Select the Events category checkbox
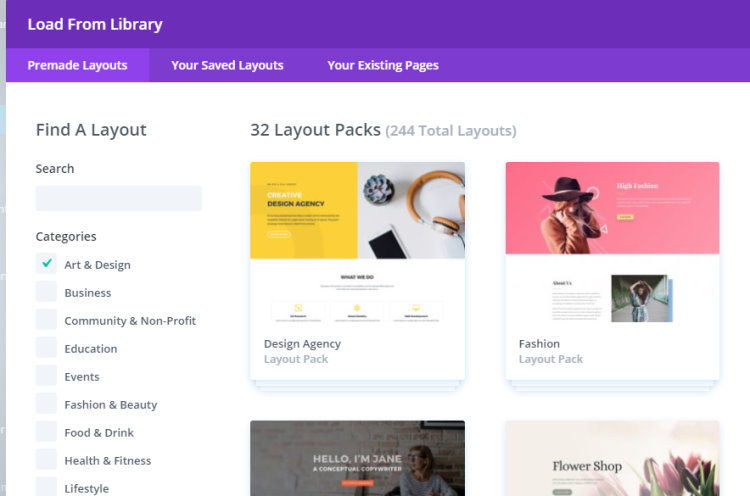This screenshot has height=496, width=750. point(46,375)
